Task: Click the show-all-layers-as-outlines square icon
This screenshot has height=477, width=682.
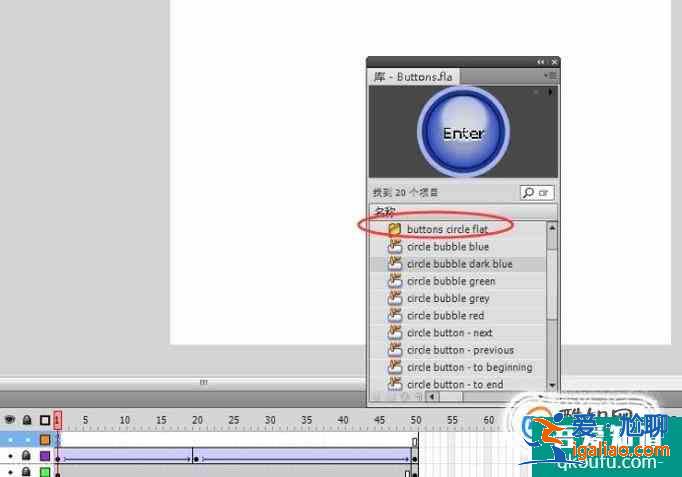Action: 44,420
